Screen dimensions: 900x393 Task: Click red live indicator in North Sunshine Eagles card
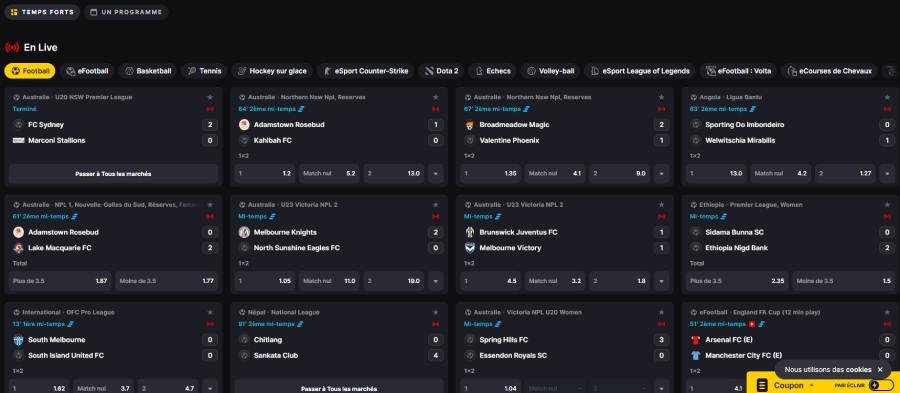435,216
